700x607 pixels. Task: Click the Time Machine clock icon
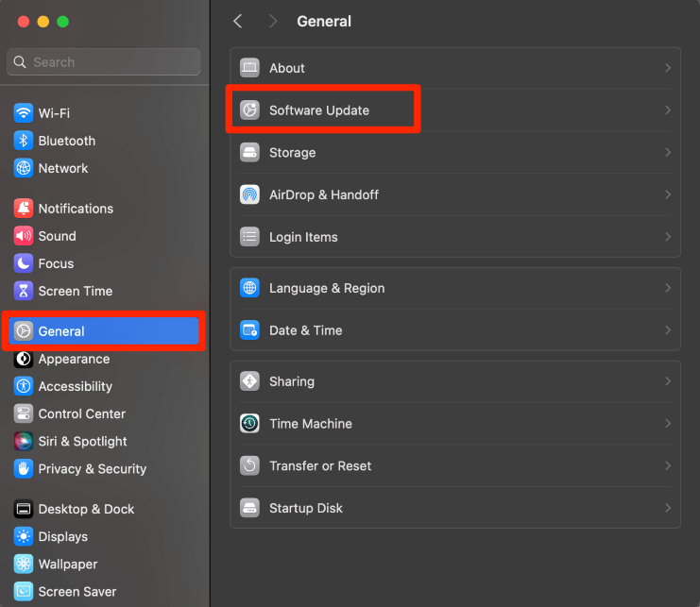[x=249, y=424]
